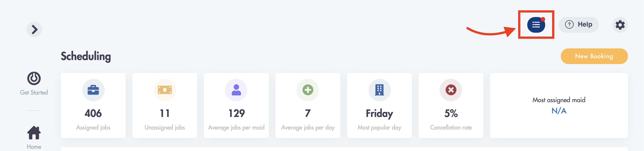
Task: Click the Help button
Action: pyautogui.click(x=578, y=25)
